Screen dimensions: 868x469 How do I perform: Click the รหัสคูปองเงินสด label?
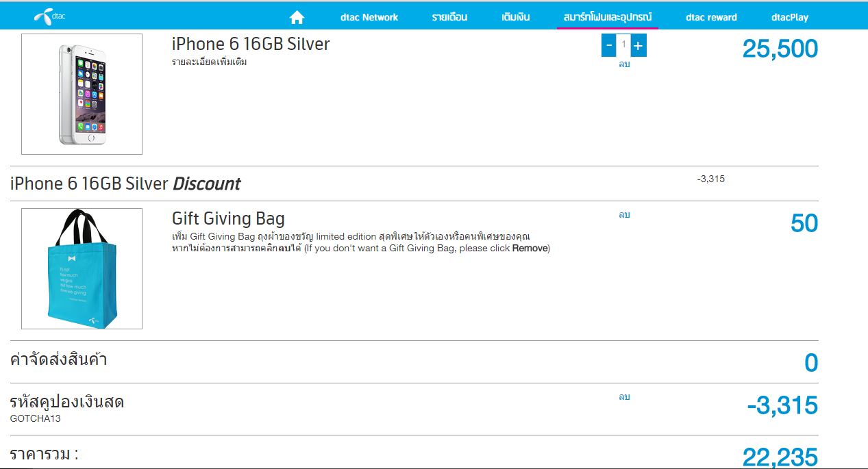[67, 402]
